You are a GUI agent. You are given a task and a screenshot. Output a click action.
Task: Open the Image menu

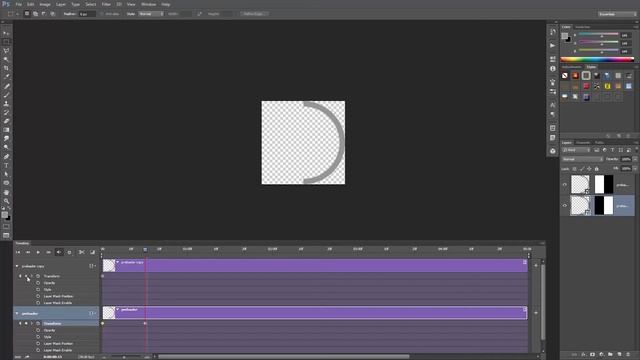[45, 4]
